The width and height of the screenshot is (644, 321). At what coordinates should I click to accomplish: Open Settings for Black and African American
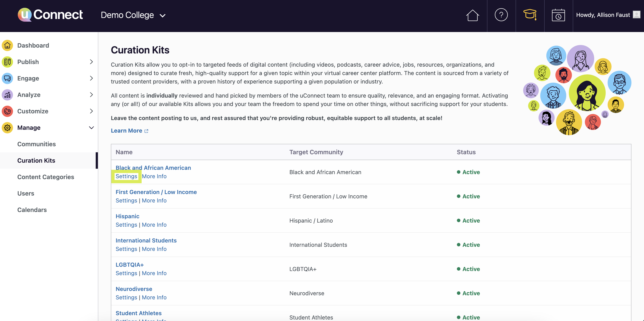[126, 176]
